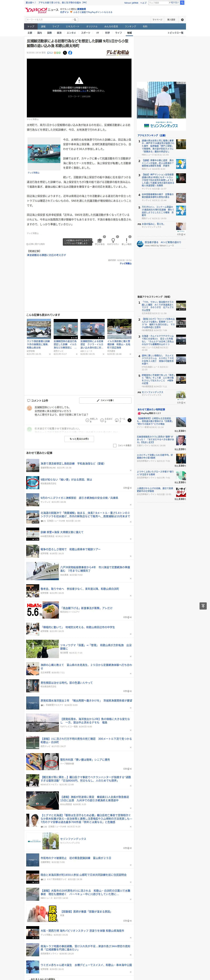Click the Yahoo! JAPAN news logo

42,10
